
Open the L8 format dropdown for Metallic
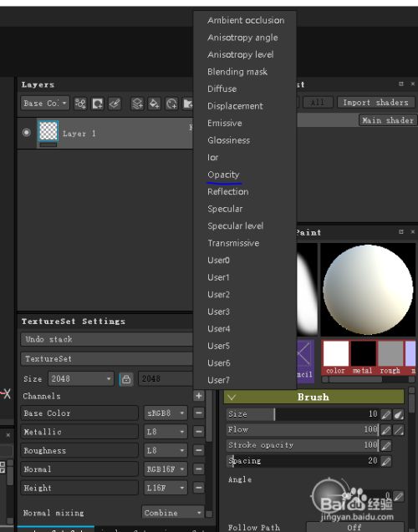pos(166,432)
